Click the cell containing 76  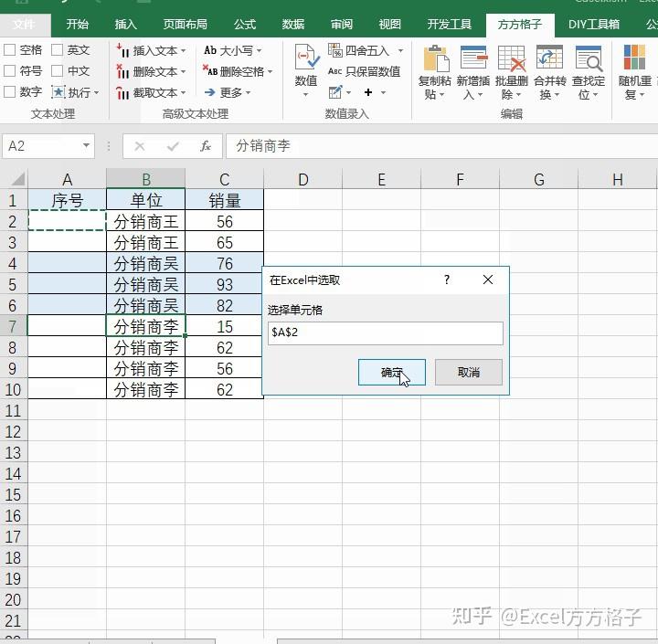click(x=225, y=263)
